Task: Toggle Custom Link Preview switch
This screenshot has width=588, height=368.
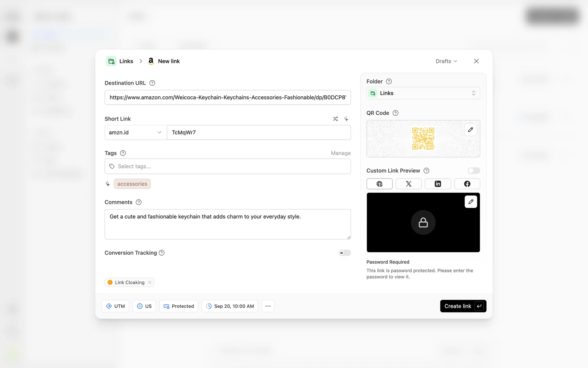Action: [x=473, y=171]
